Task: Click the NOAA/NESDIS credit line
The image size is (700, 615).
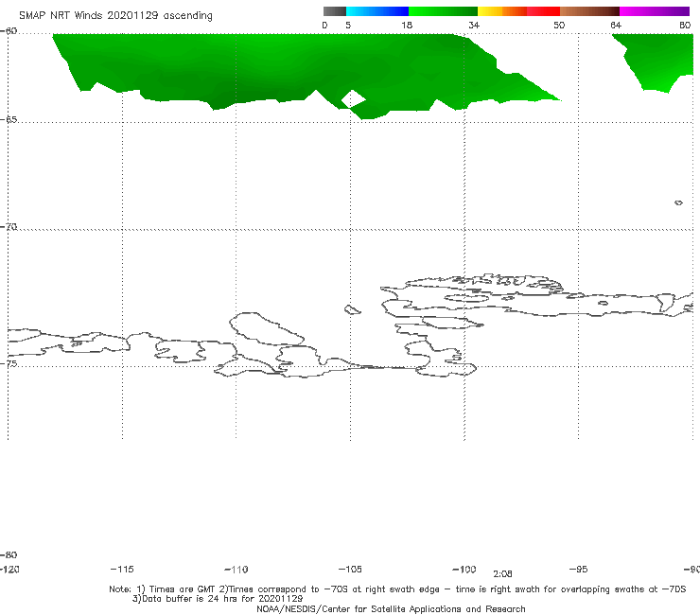Action: (x=391, y=608)
